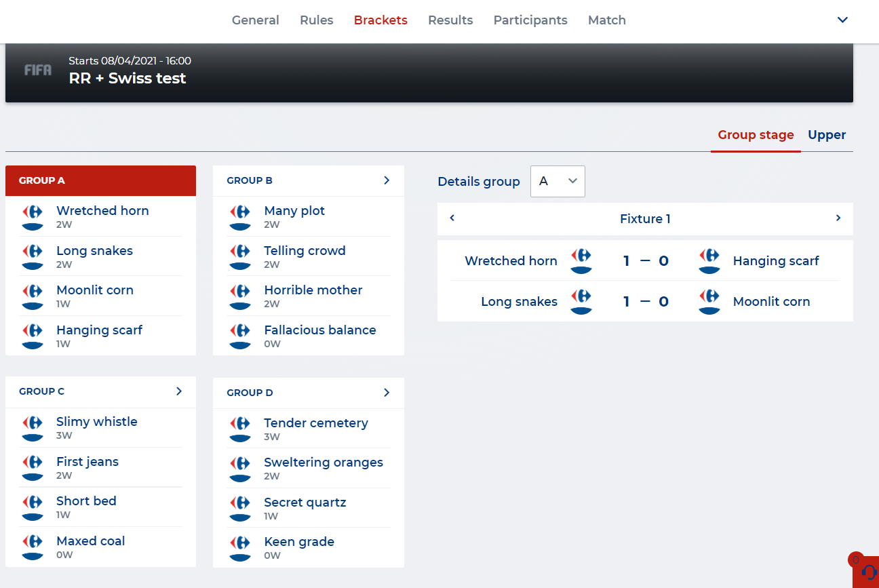Select the Group A header
The width and height of the screenshot is (879, 588).
pos(100,180)
